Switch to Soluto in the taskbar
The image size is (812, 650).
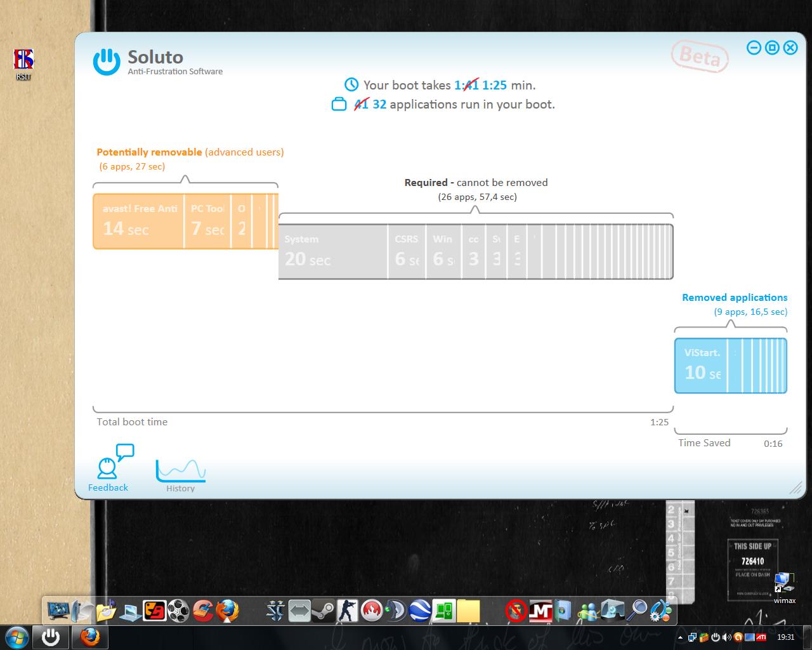coord(51,636)
